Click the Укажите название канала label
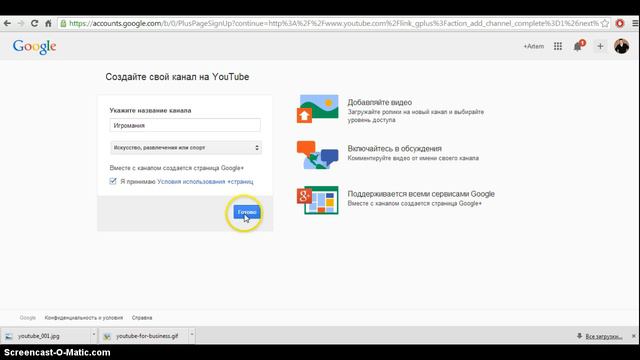640x360 pixels. pyautogui.click(x=150, y=110)
